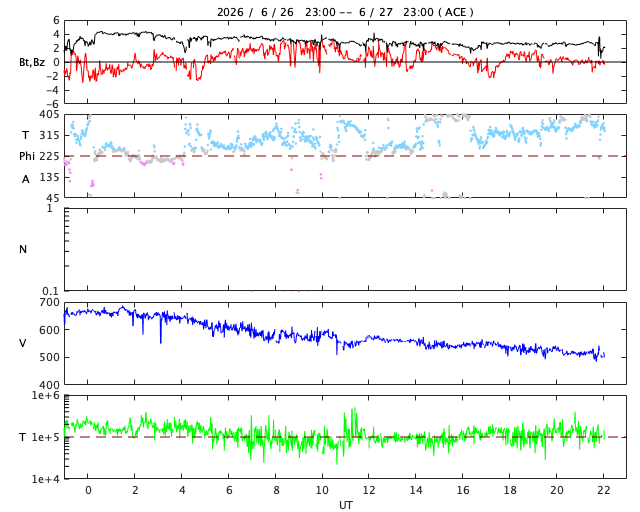This screenshot has width=640, height=512.
Task: Click the 'Bt,Bz' axis label
Action: point(32,62)
